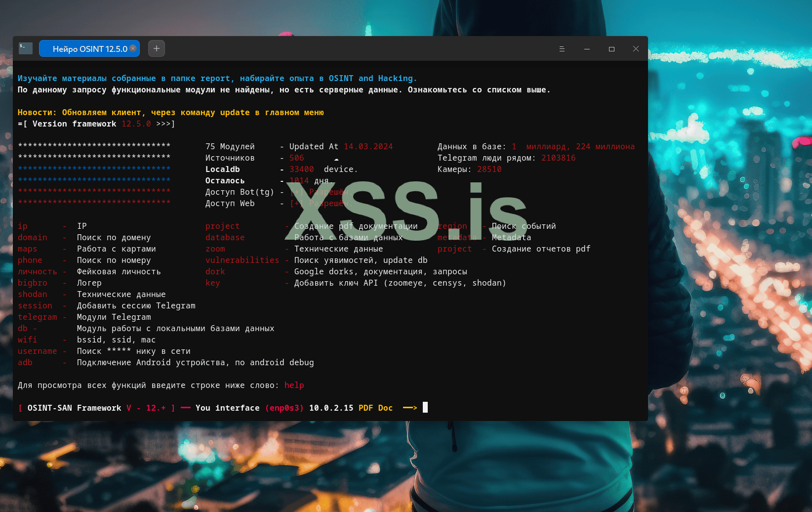Click the 'username' command name
Viewport: 812px width, 512px height.
click(x=38, y=351)
